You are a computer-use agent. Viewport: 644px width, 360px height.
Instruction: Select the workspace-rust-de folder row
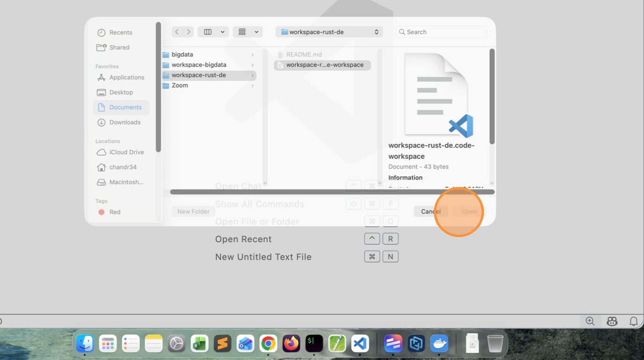click(x=209, y=75)
